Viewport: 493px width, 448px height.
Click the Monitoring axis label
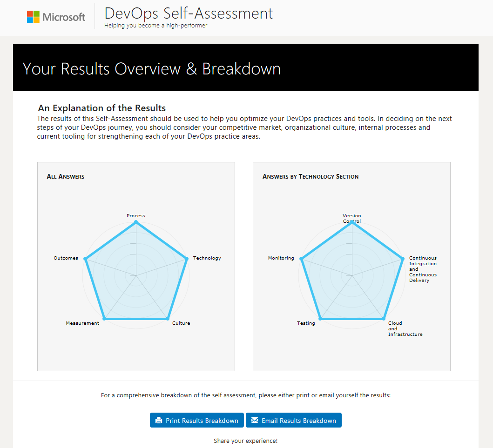(281, 258)
